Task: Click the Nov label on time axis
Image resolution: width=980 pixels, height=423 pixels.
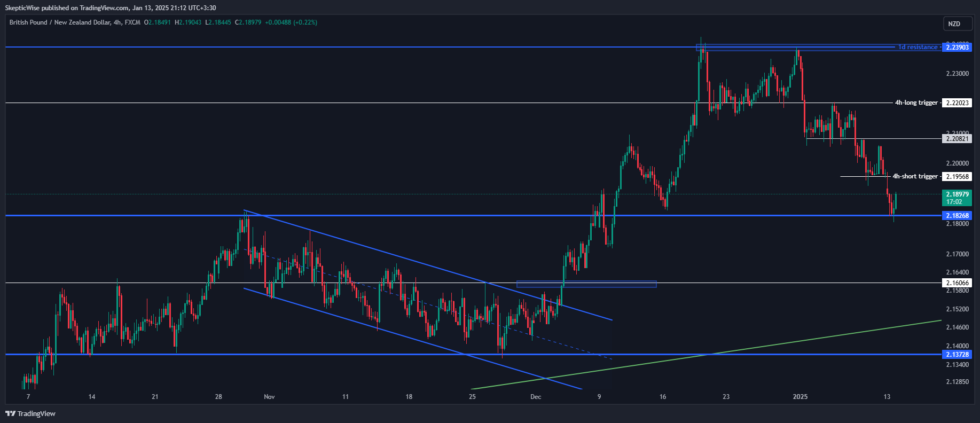Action: (x=269, y=397)
